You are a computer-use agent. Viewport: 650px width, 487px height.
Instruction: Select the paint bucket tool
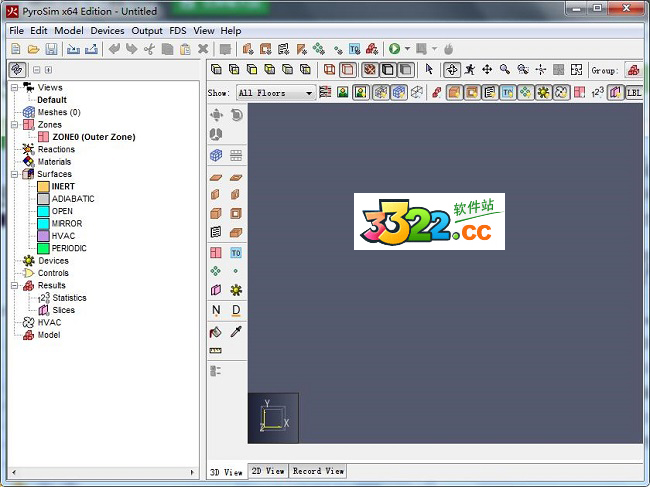tap(216, 332)
